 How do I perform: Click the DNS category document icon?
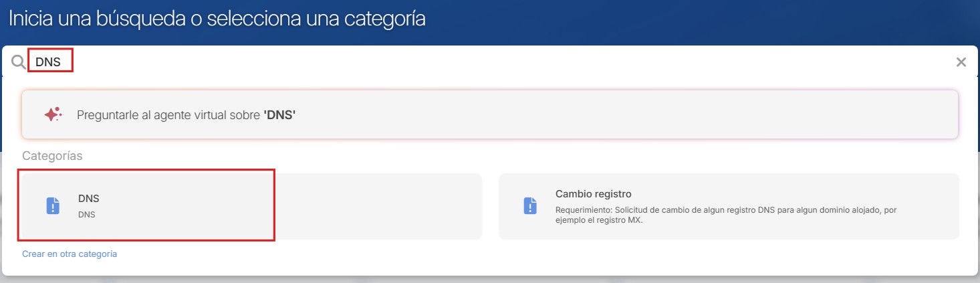[53, 205]
